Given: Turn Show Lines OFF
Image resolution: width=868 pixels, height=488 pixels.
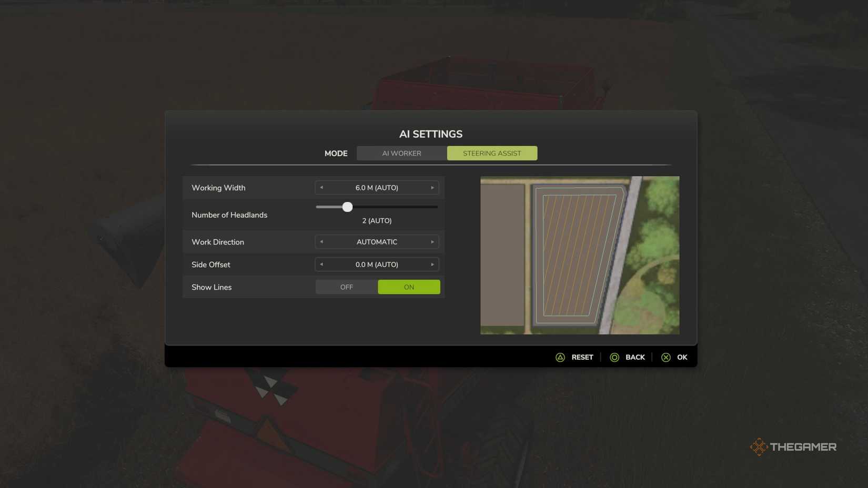Looking at the screenshot, I should click(x=346, y=287).
